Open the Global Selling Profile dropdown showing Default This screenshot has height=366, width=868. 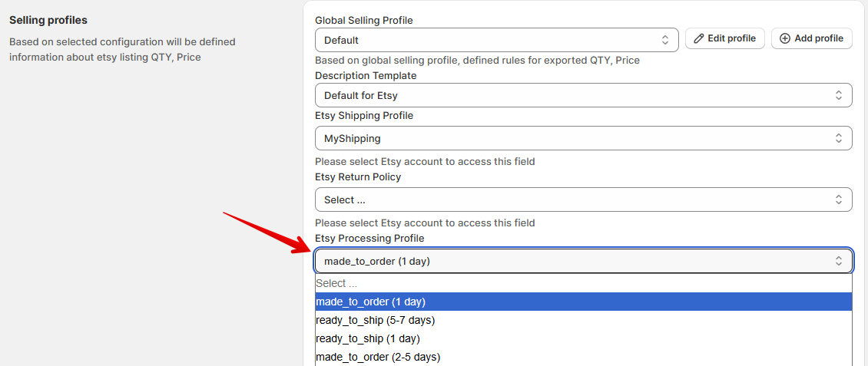(492, 40)
